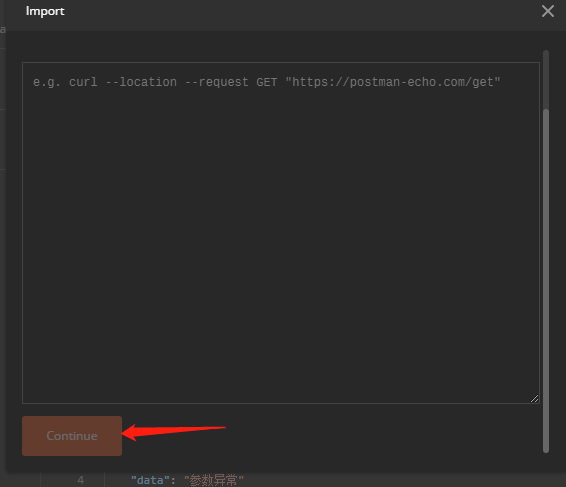Click the Continue button
This screenshot has width=566, height=487.
72,436
